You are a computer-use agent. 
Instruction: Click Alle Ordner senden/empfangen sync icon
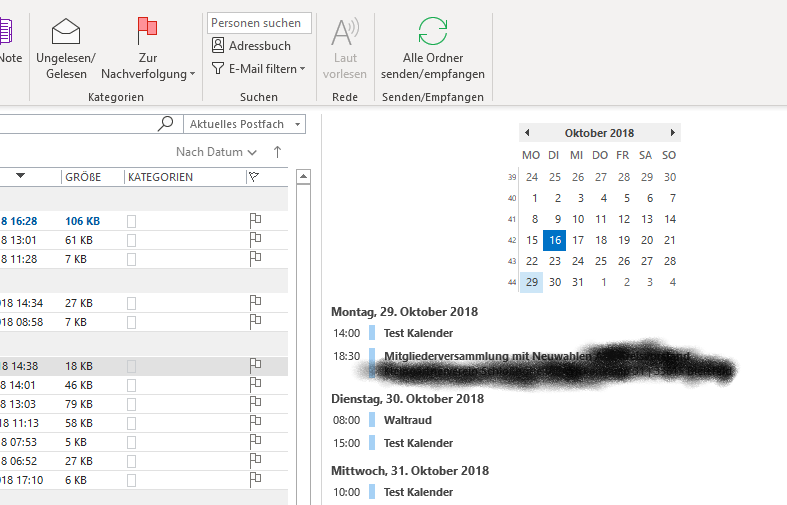(433, 31)
